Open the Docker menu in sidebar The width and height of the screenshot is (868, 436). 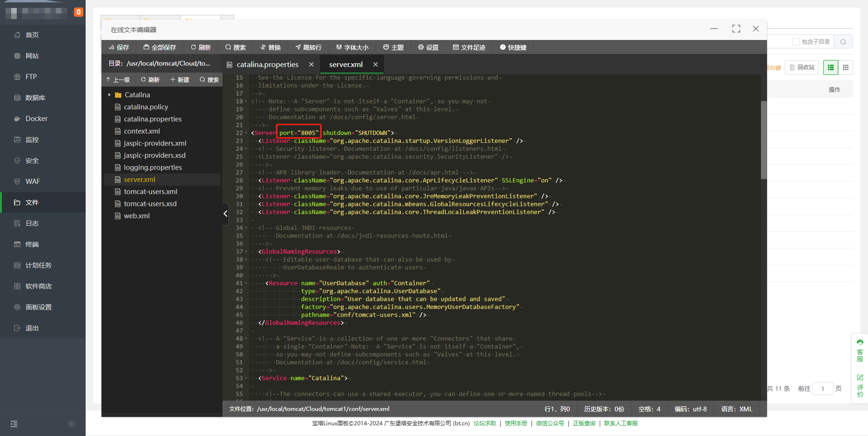tap(36, 119)
